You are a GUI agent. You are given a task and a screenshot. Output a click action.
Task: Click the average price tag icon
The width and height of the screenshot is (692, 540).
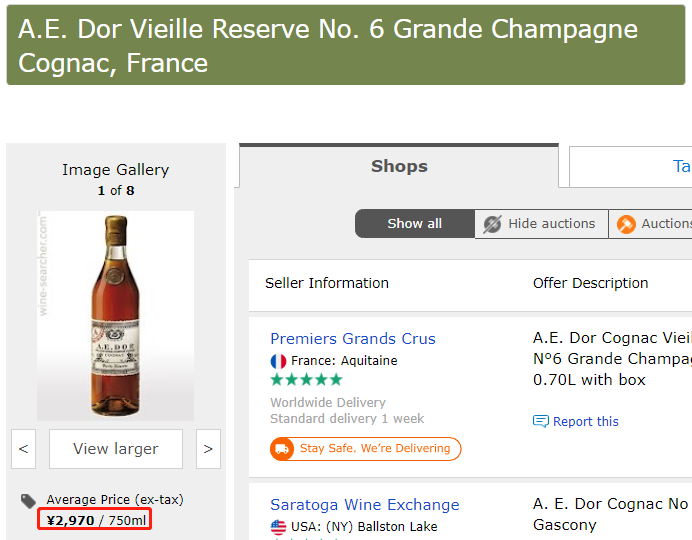point(28,501)
